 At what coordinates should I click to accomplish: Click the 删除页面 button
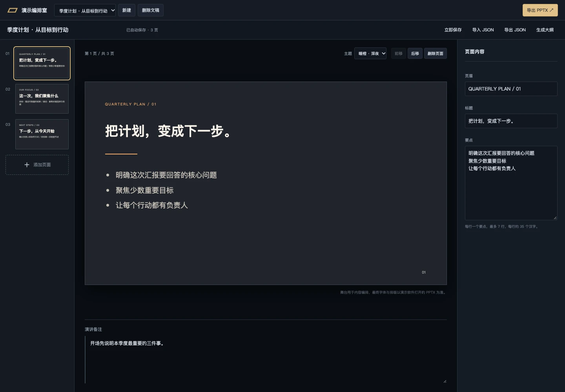pos(436,53)
